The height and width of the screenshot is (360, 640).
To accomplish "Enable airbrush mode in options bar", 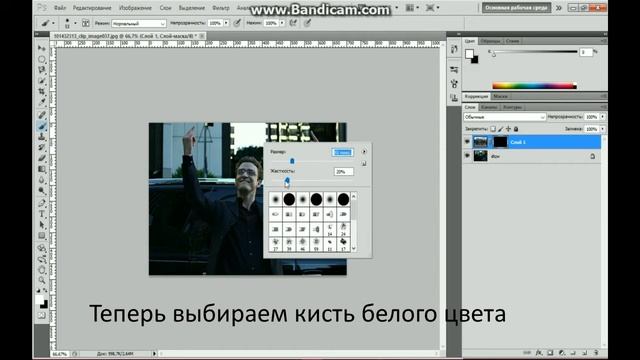I will tap(293, 23).
